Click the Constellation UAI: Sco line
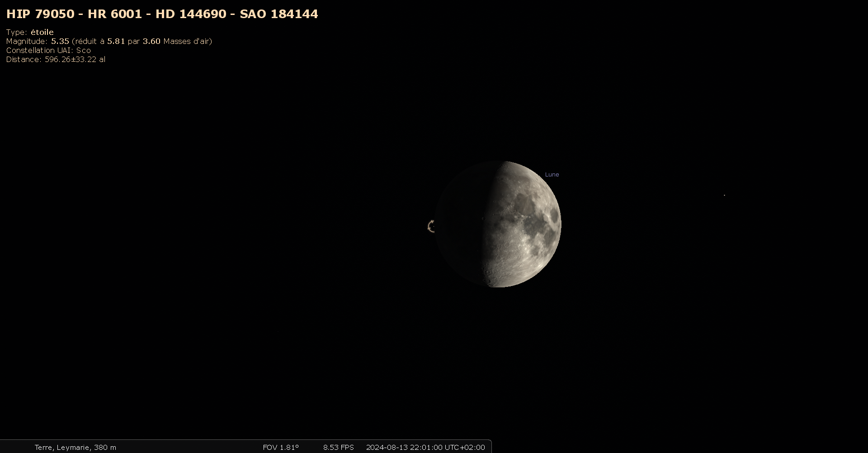 pyautogui.click(x=48, y=50)
